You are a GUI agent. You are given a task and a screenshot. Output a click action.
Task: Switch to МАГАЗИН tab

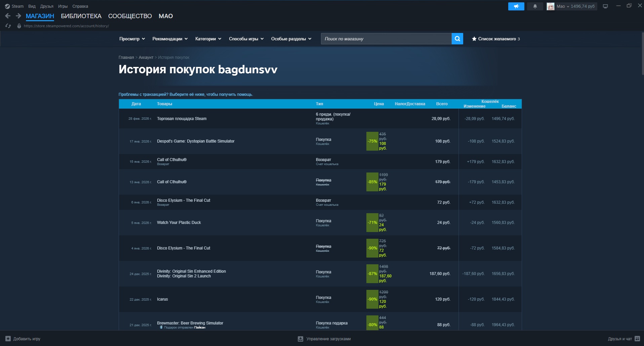click(x=40, y=16)
